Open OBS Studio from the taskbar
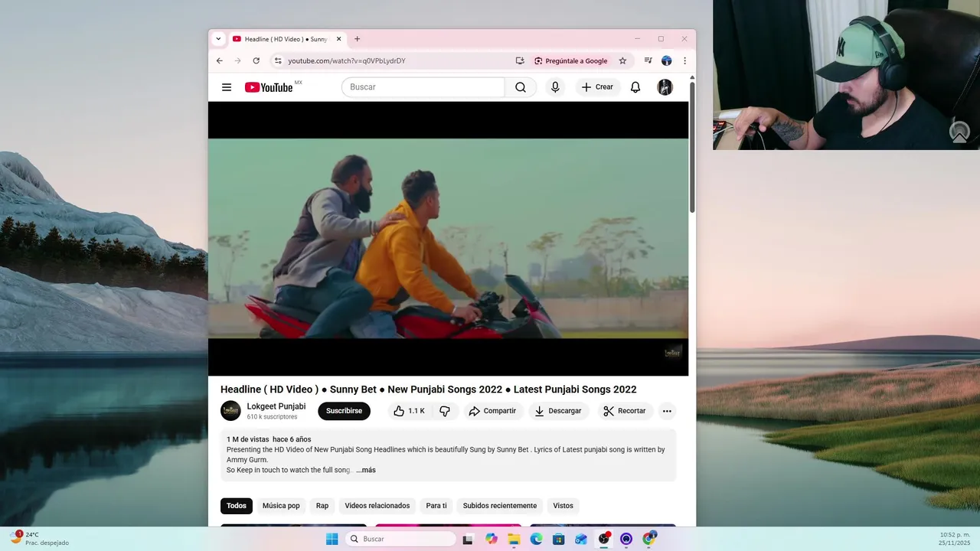The width and height of the screenshot is (980, 551). 604,539
